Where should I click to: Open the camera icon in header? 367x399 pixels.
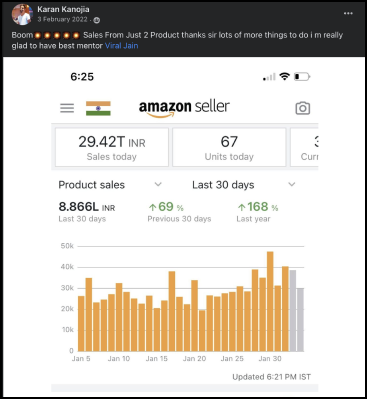[303, 108]
